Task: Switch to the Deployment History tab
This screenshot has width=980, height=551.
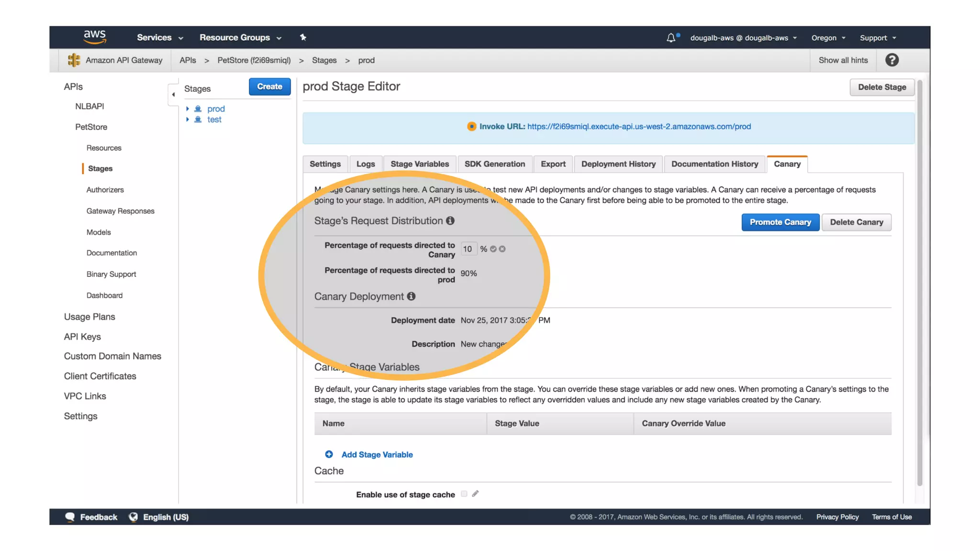Action: tap(618, 164)
